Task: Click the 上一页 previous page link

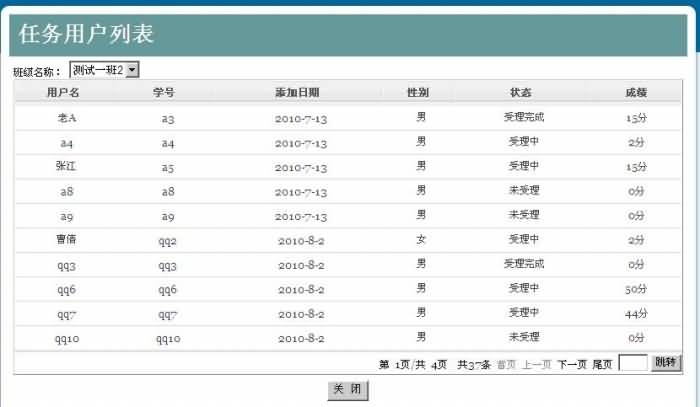Action: point(536,364)
